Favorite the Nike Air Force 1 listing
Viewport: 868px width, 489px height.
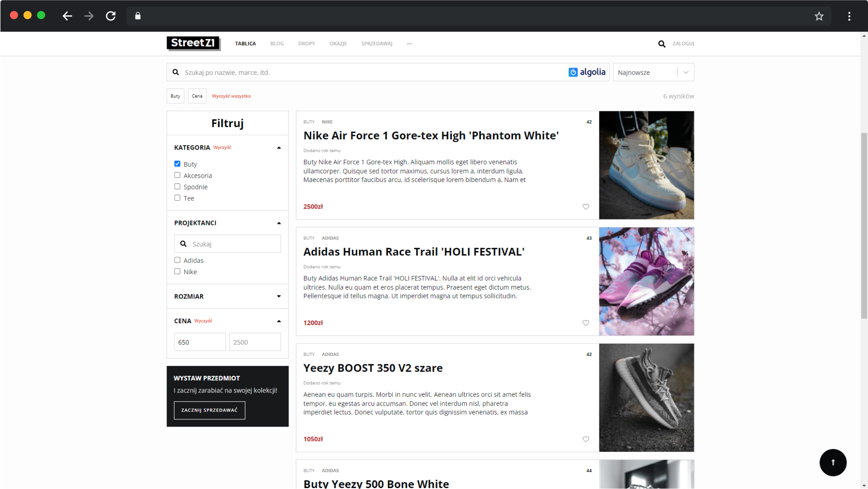[585, 207]
